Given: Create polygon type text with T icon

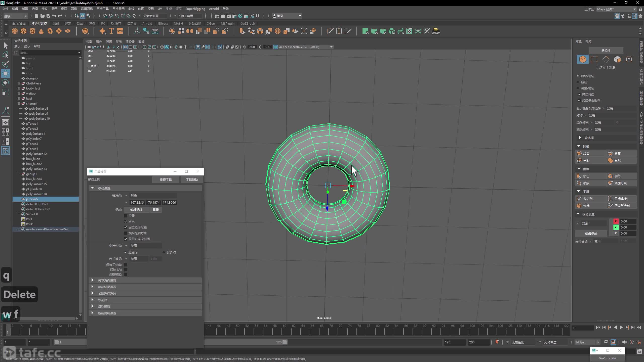Looking at the screenshot, I should click(x=111, y=31).
